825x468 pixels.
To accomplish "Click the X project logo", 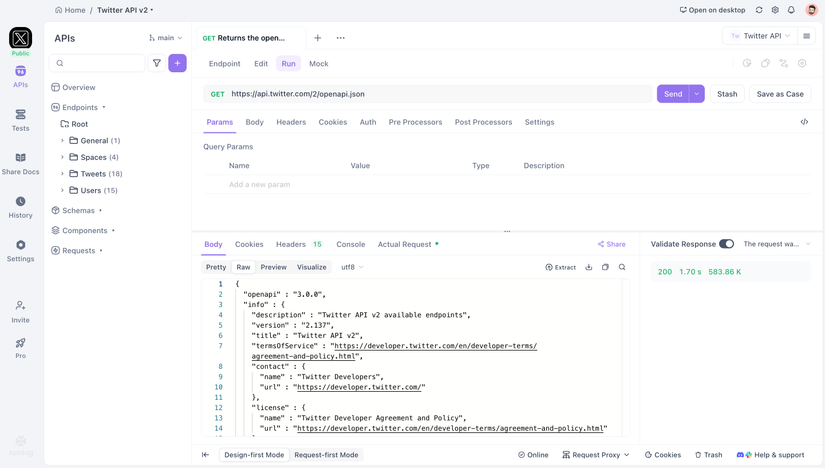I will coord(21,38).
